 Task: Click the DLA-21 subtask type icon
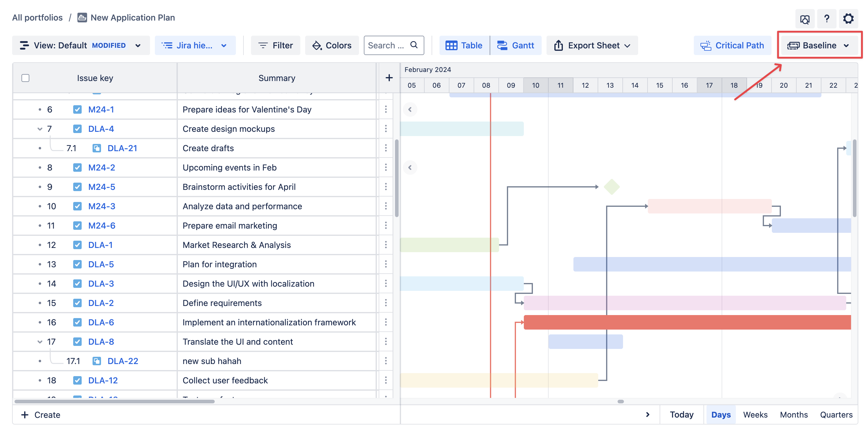pos(97,148)
